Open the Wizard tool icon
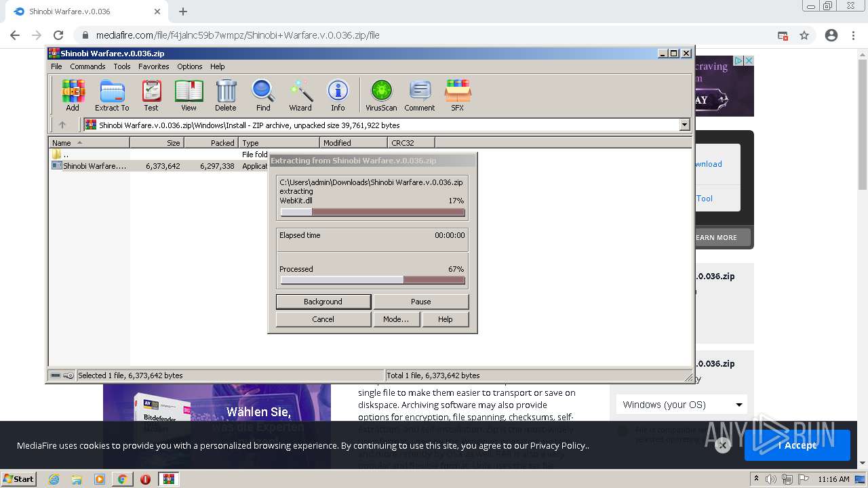Screen dimensions: 868x488 click(x=300, y=95)
